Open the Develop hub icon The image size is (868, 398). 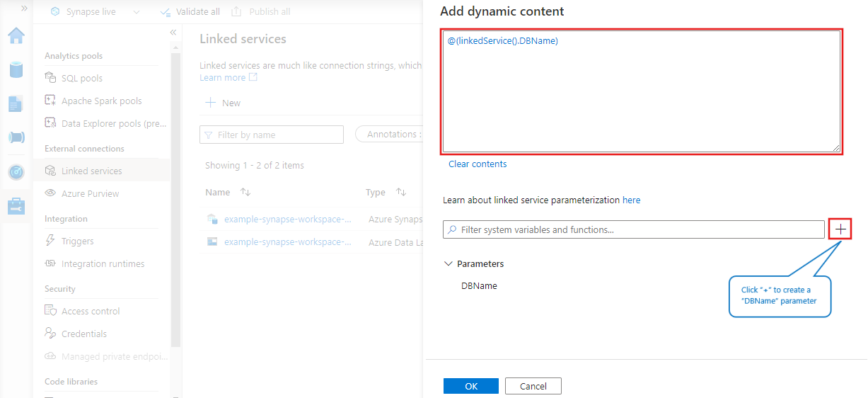pos(16,103)
